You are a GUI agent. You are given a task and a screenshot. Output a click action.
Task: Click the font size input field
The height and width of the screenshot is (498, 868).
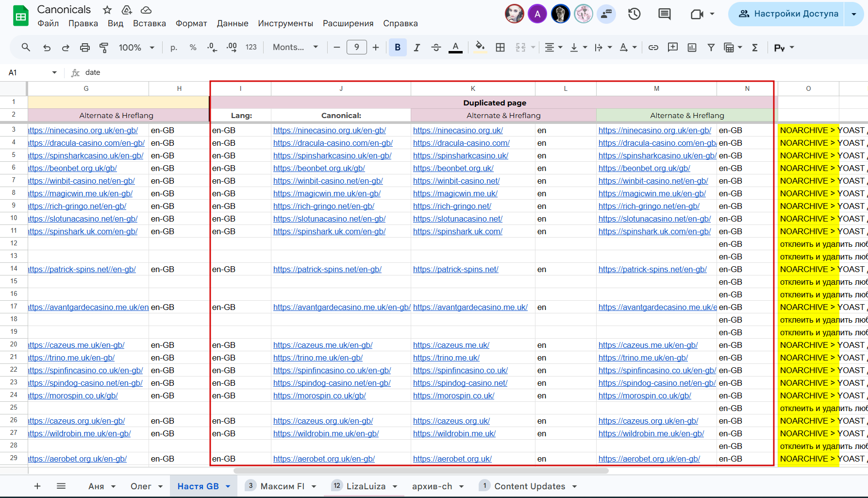pos(356,47)
